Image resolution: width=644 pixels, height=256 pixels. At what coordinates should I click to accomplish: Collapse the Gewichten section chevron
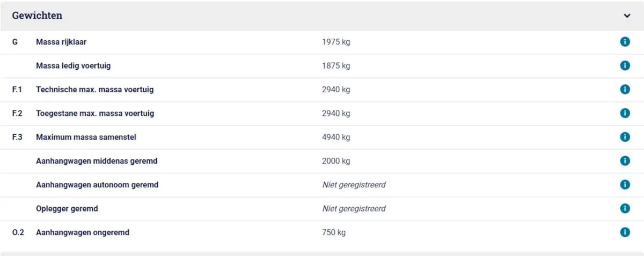pyautogui.click(x=627, y=16)
